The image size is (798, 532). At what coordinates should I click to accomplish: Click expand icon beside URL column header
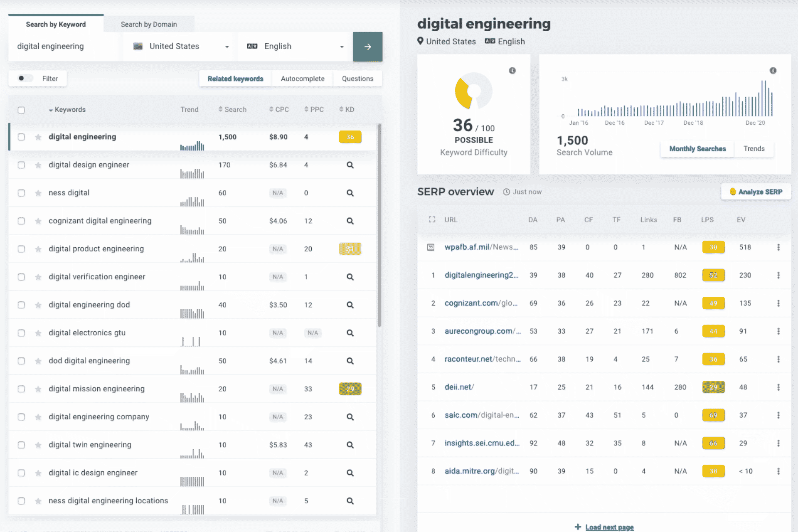coord(432,219)
